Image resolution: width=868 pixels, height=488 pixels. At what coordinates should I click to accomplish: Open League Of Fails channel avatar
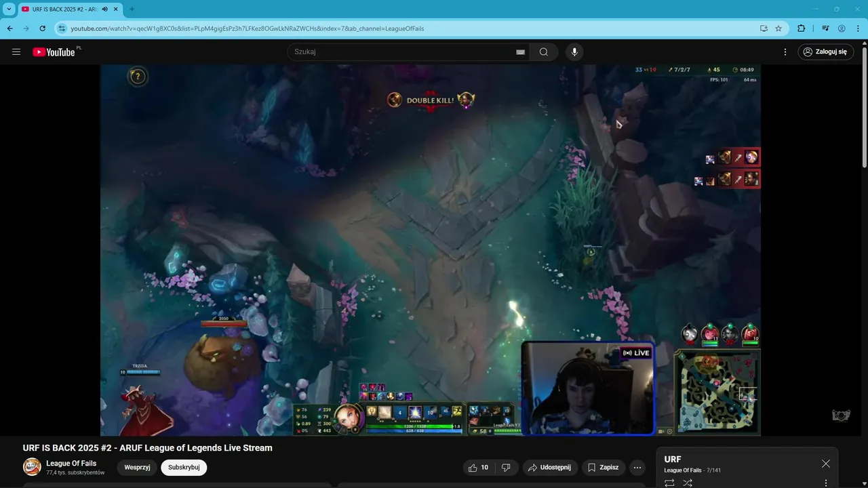pyautogui.click(x=32, y=466)
